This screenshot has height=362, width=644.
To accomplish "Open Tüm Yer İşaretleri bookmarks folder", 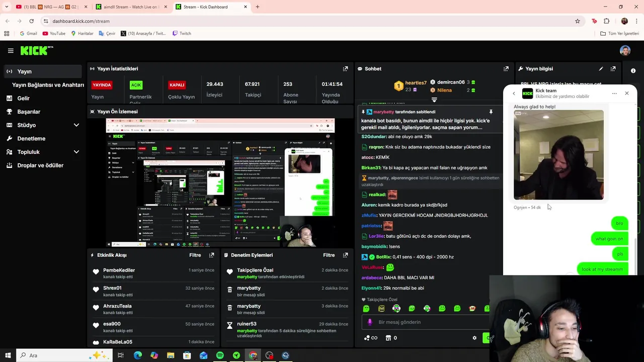I will point(619,34).
